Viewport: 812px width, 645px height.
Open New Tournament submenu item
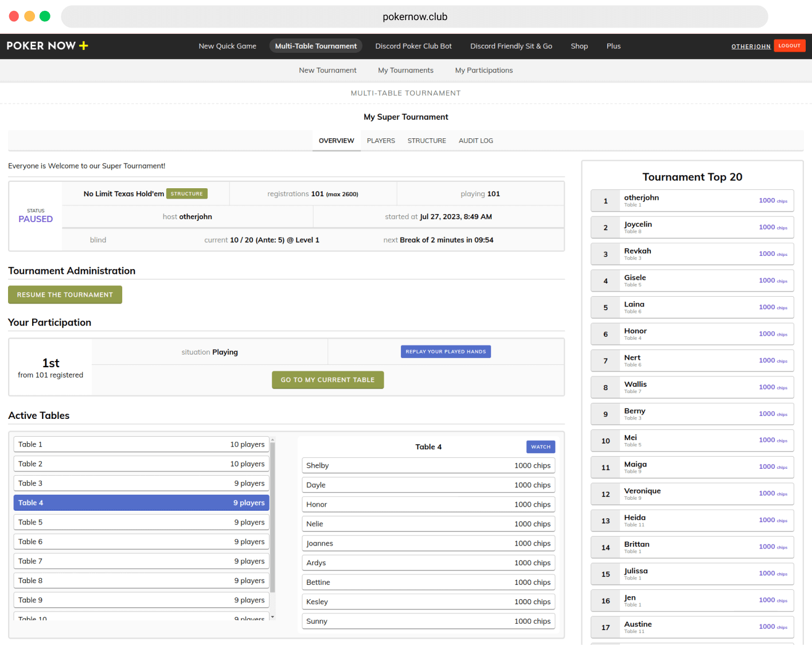[x=327, y=71]
